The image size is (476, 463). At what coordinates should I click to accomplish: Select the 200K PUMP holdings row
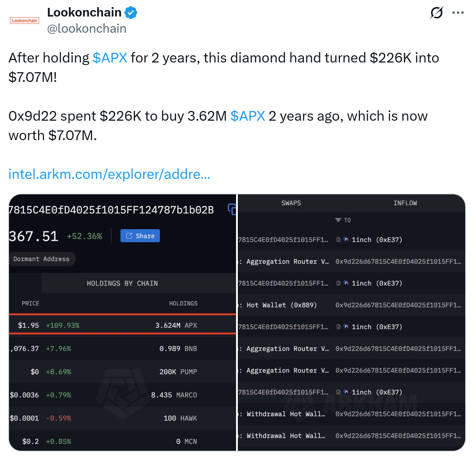tap(122, 372)
